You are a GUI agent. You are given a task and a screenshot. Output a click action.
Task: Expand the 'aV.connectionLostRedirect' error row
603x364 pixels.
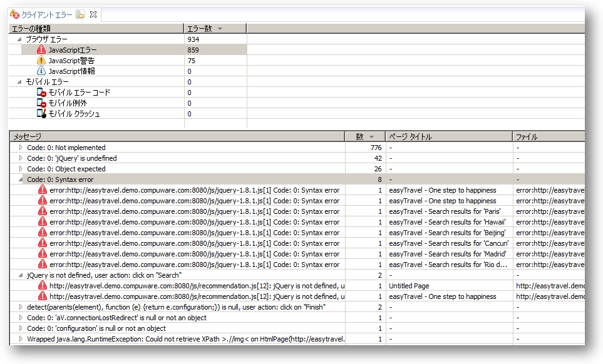[x=21, y=318]
